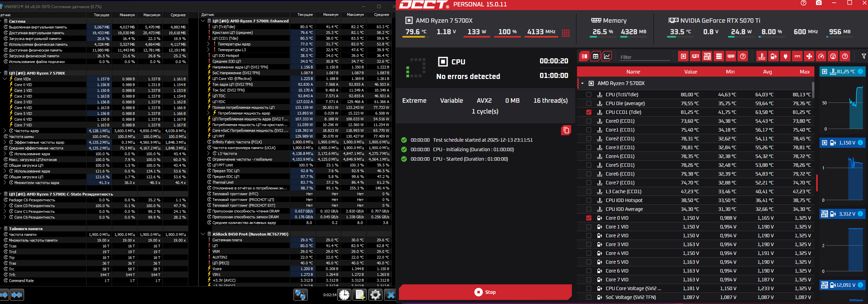The image size is (868, 304).
Task: Filter OCCT sensors by GPU card icon
Action: 695,56
